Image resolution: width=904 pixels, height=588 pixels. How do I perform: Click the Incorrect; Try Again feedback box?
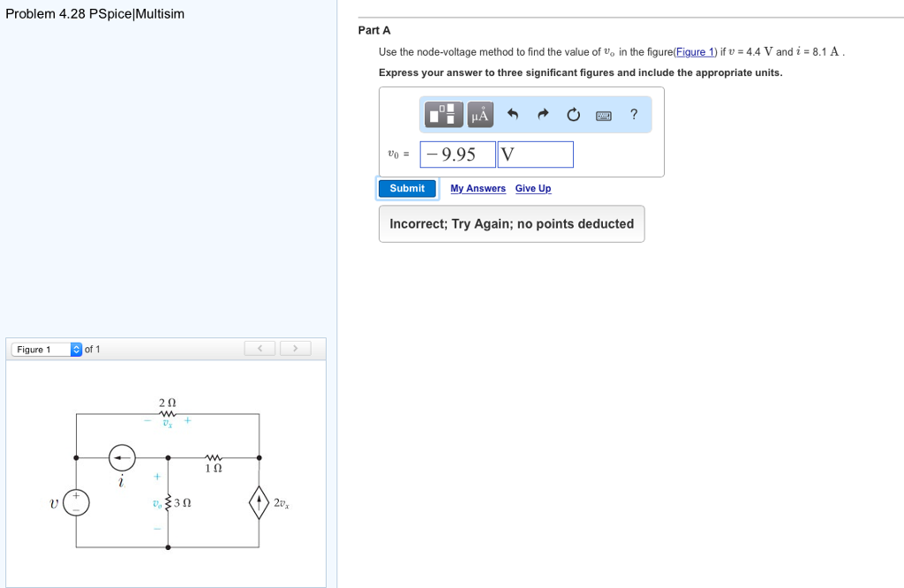[511, 223]
